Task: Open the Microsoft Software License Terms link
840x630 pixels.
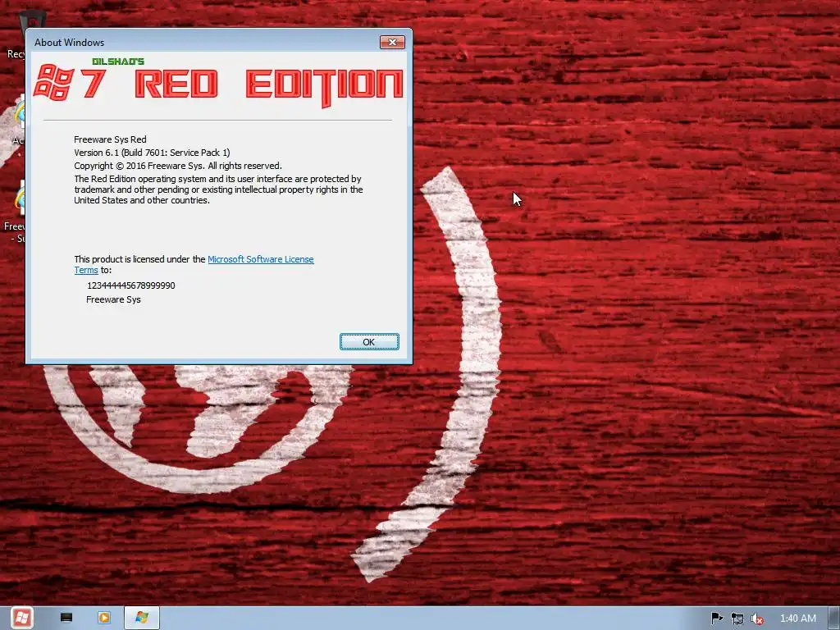Action: (x=260, y=259)
